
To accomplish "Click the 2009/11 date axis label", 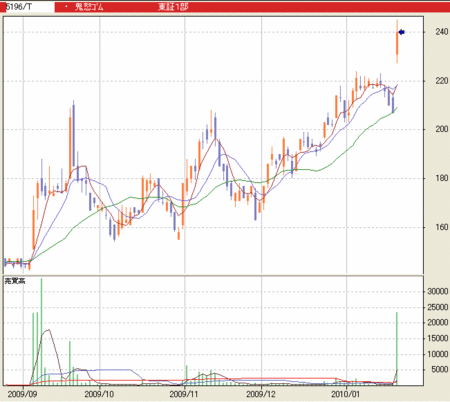I will pos(184,394).
